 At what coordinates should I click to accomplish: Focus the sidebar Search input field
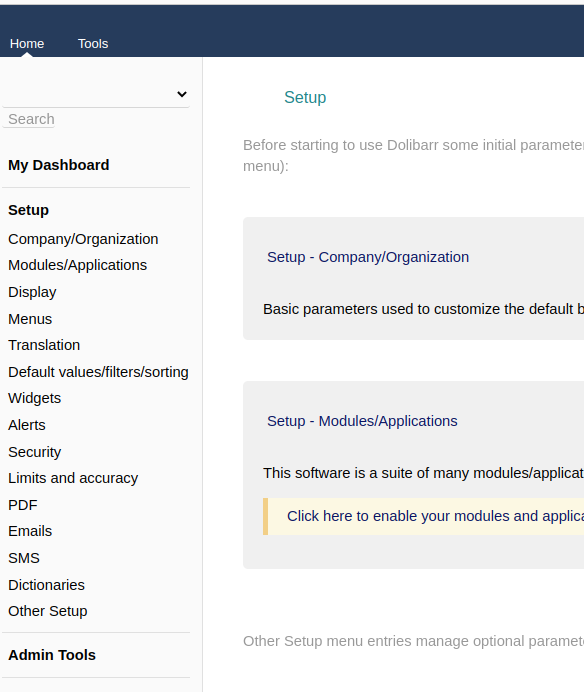point(31,119)
